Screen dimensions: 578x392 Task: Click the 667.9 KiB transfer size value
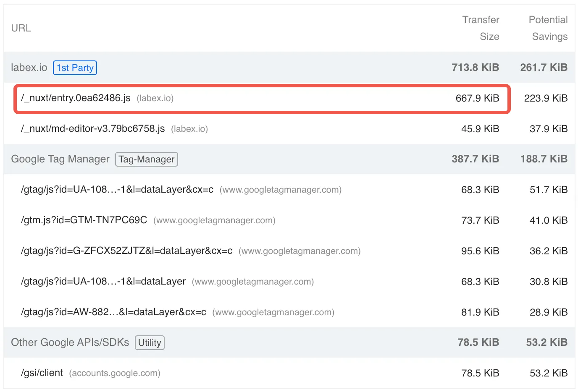(477, 98)
